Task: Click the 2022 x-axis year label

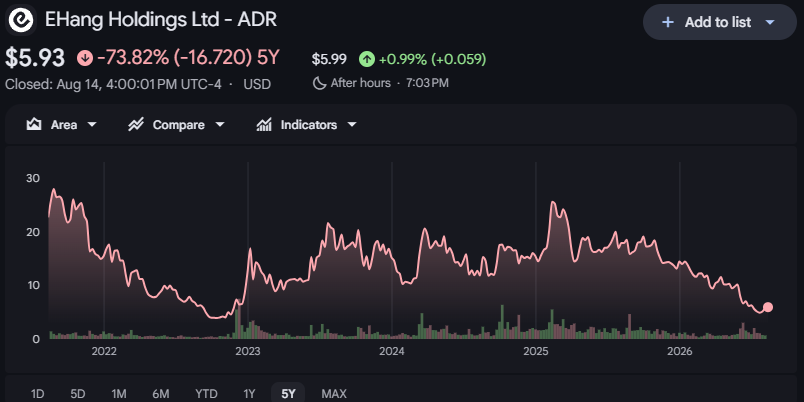Action: click(x=104, y=352)
